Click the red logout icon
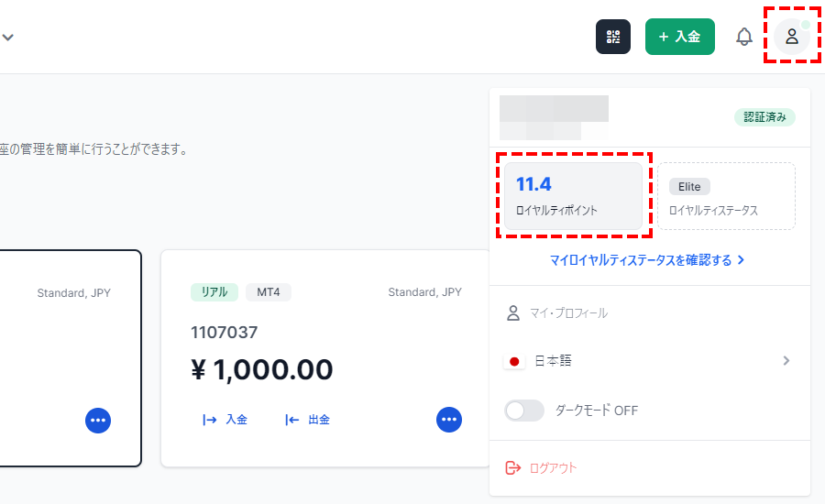This screenshot has height=504, width=825. (x=513, y=468)
